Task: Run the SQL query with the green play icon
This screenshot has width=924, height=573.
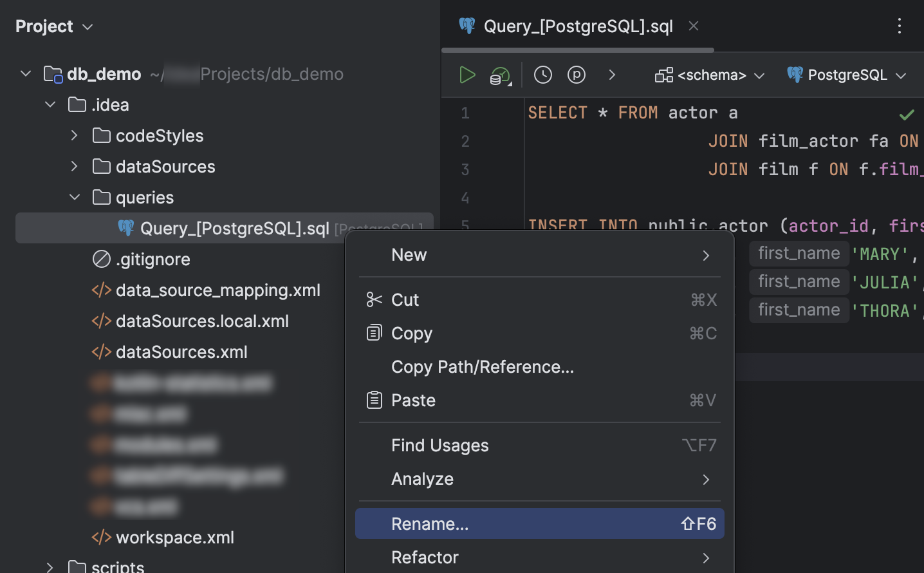Action: [x=468, y=75]
